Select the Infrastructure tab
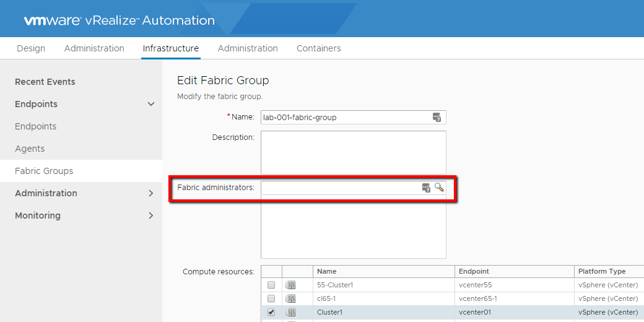This screenshot has height=322, width=644. 171,48
